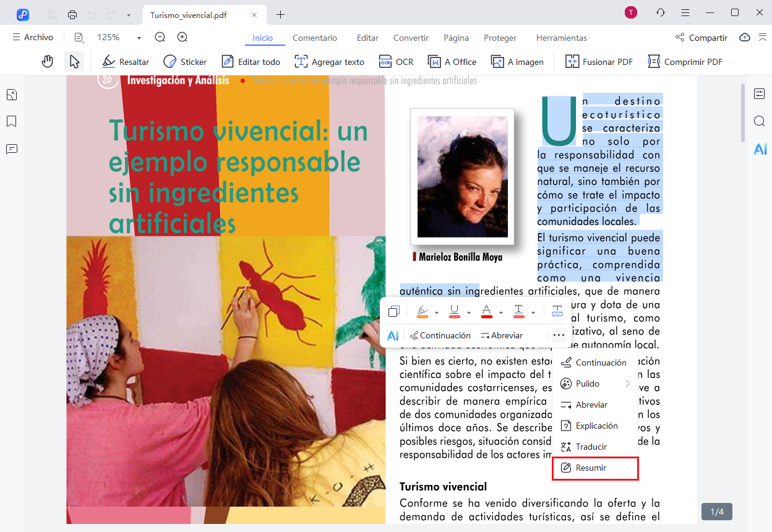
Task: Open the page thumbnails panel icon
Action: [x=11, y=95]
